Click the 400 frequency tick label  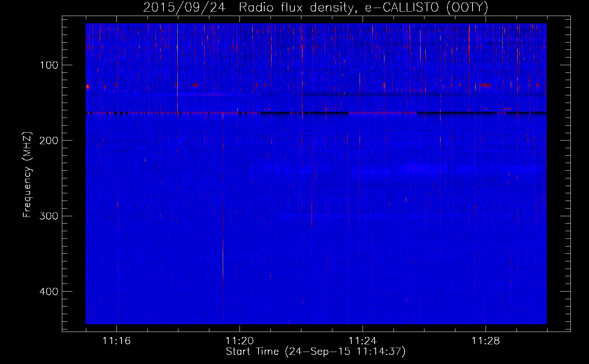coord(49,292)
